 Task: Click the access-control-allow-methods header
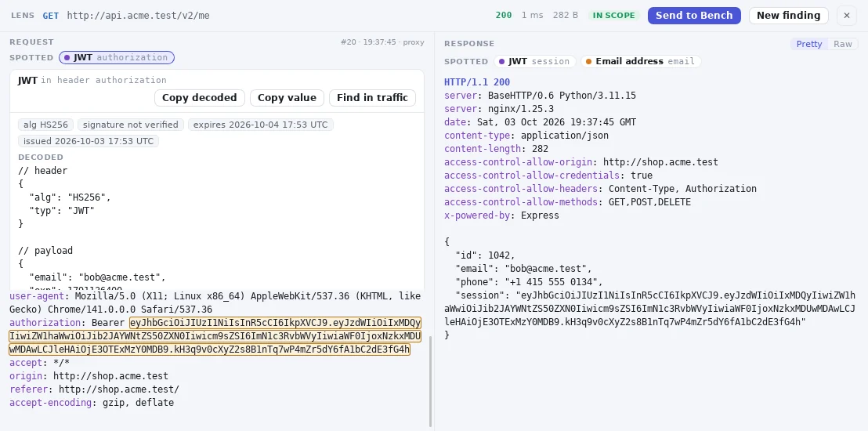click(x=567, y=202)
